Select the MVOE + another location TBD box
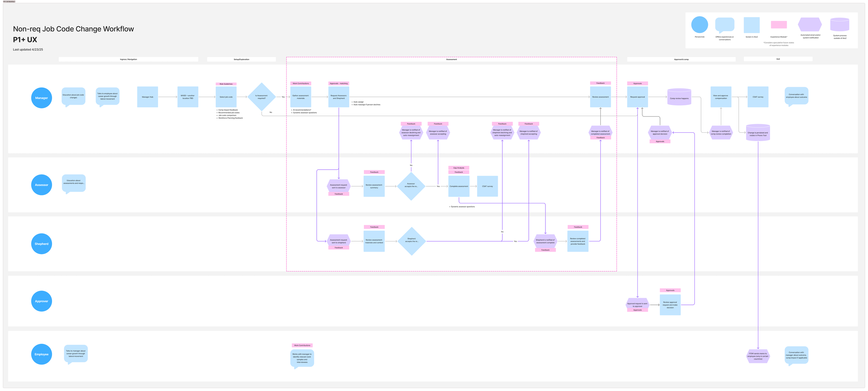Viewport: 868px width, 391px height. 188,97
